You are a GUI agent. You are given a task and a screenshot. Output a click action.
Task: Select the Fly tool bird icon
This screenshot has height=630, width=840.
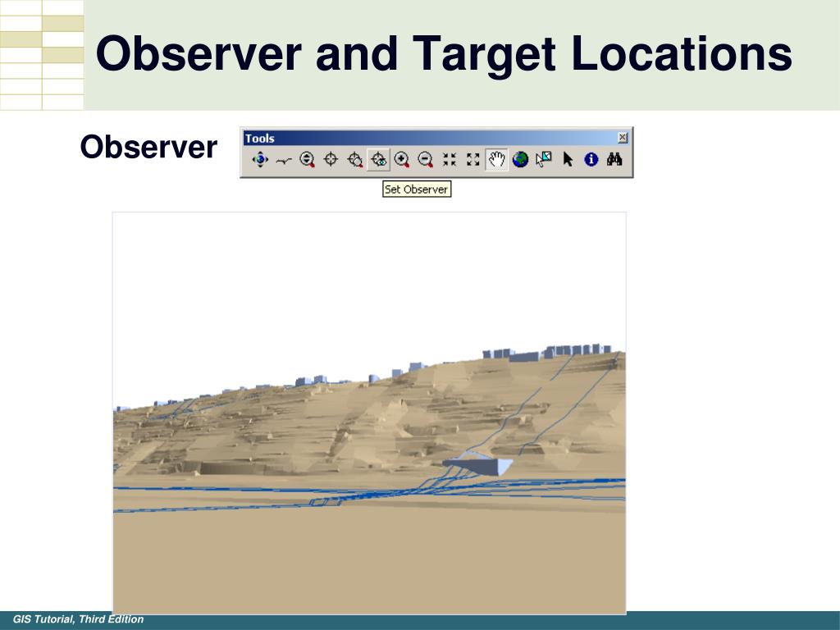(283, 160)
